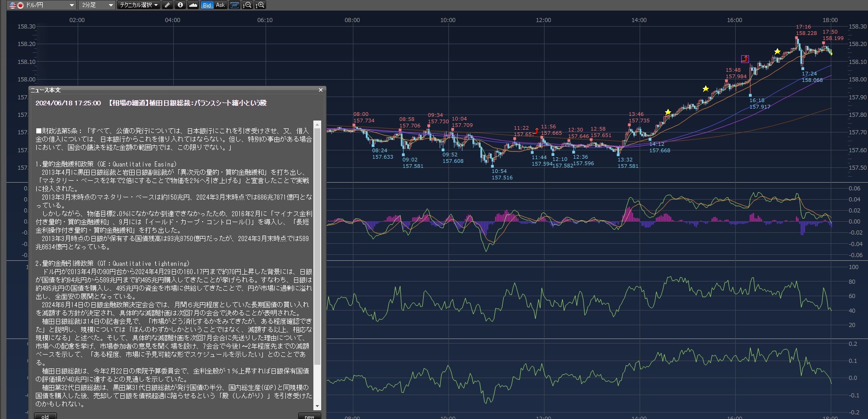Image resolution: width=868 pixels, height=419 pixels.
Task: Select the pencil drawing tool
Action: (x=167, y=5)
